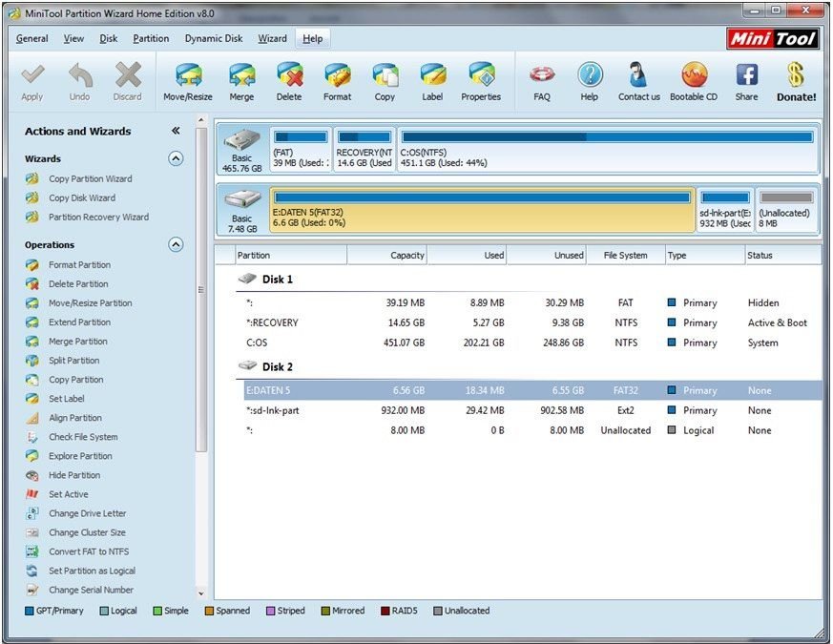
Task: Click Convert FAT to NTFS operation
Action: coord(89,552)
